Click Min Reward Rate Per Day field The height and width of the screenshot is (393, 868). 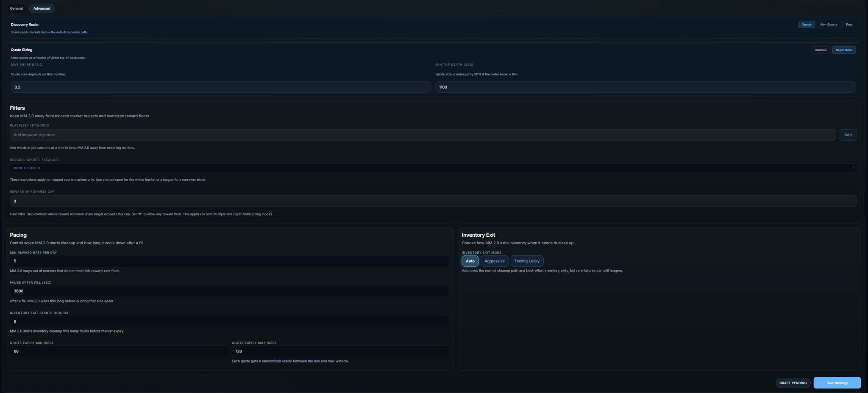(x=229, y=261)
